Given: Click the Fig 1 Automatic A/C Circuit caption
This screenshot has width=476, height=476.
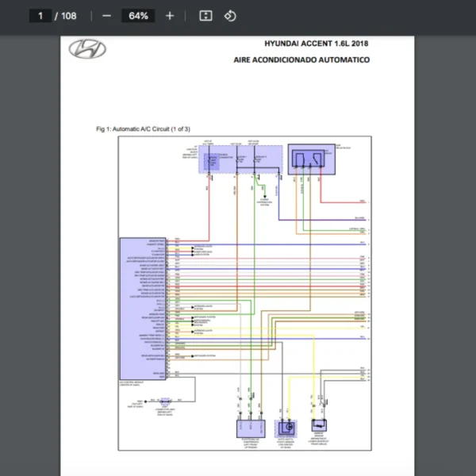Looking at the screenshot, I should pyautogui.click(x=143, y=128).
